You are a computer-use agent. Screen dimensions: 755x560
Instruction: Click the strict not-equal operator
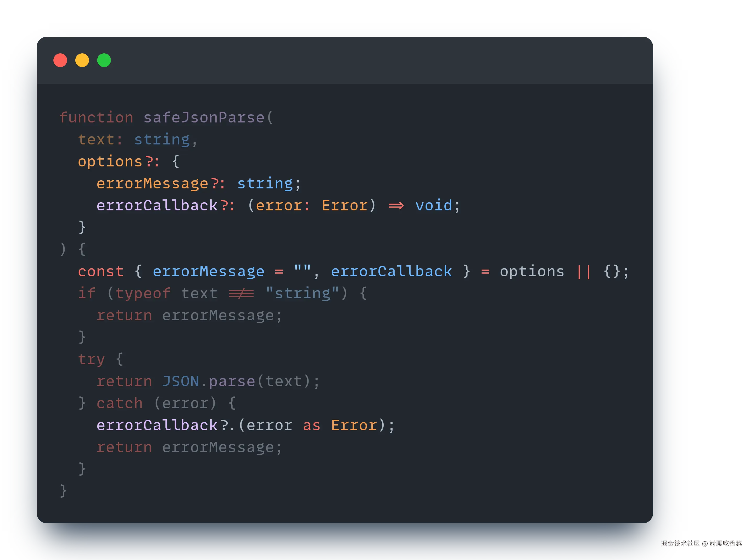241,294
